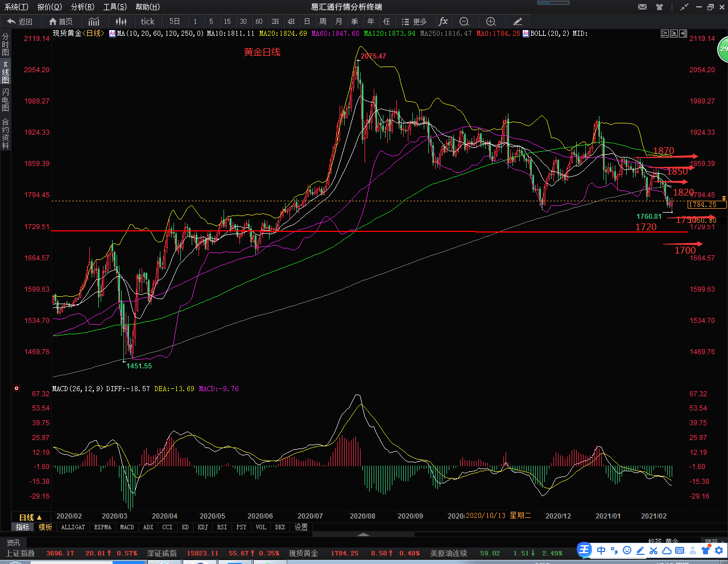Click the 返回 back button

pos(20,22)
